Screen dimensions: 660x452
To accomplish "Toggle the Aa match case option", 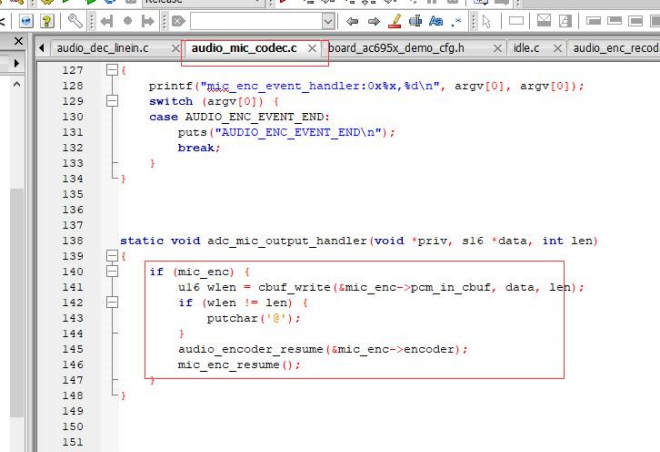I will point(436,21).
